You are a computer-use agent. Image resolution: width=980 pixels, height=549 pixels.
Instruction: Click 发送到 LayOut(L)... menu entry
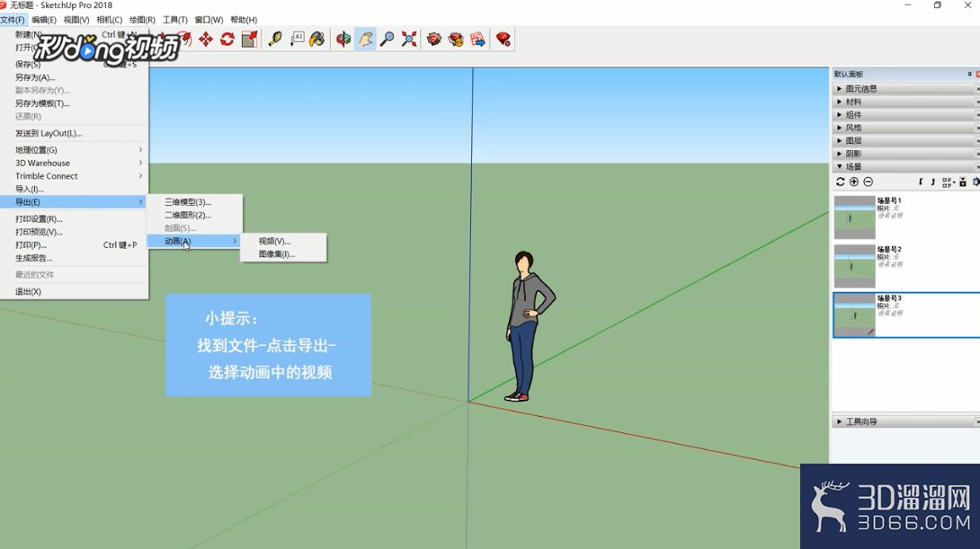point(75,133)
